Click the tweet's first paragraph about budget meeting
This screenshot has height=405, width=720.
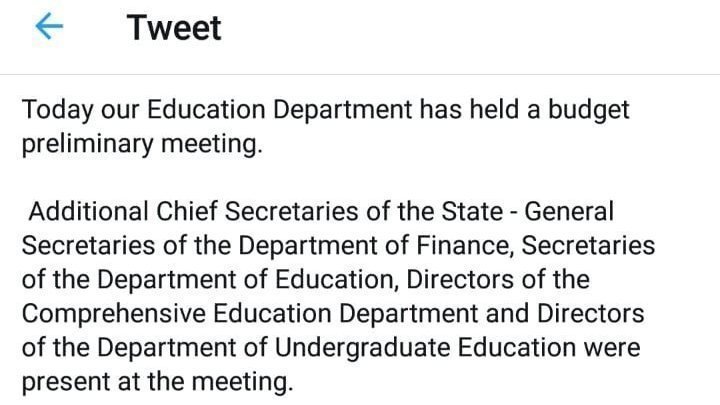325,126
